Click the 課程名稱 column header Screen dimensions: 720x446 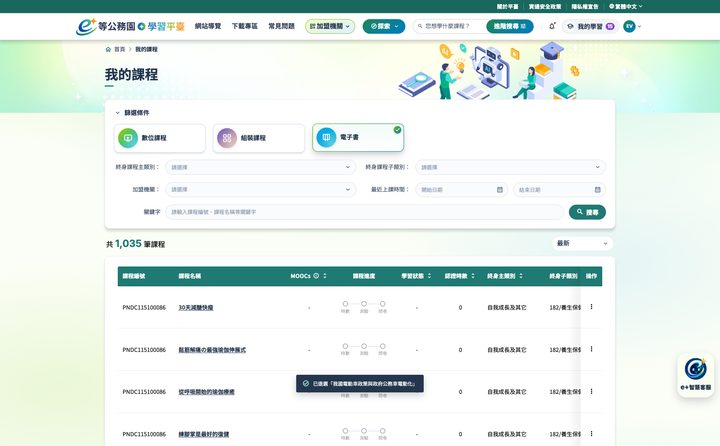tap(190, 276)
